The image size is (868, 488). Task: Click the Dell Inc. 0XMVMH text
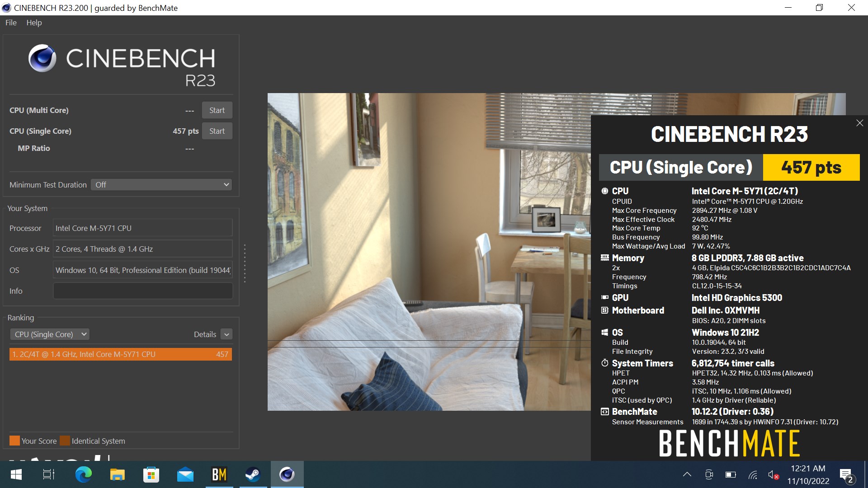tap(726, 310)
